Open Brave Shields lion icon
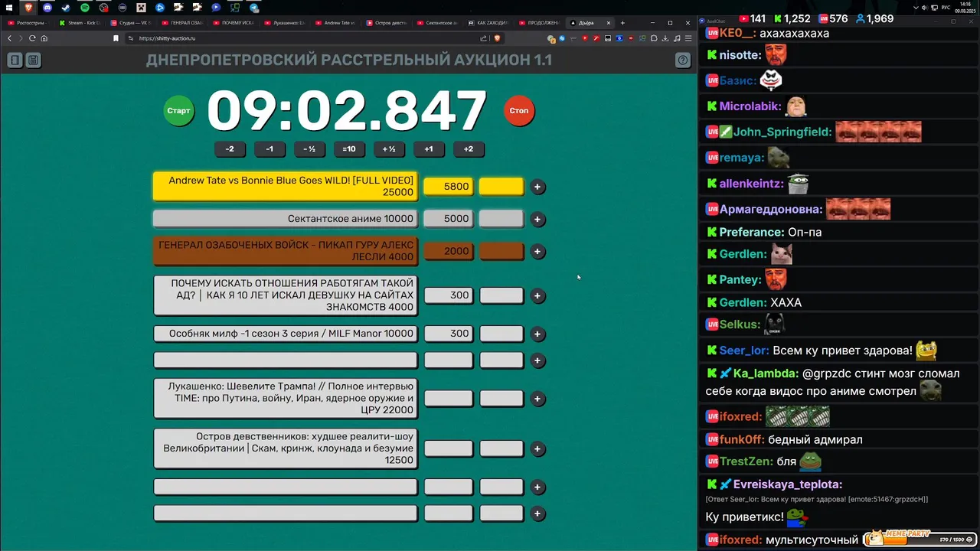This screenshot has height=551, width=980. pyautogui.click(x=497, y=38)
